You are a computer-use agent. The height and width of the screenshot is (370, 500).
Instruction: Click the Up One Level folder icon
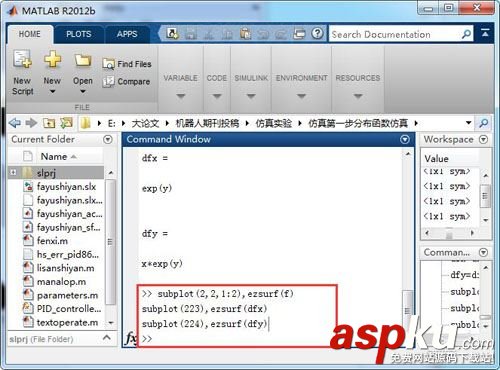click(49, 123)
